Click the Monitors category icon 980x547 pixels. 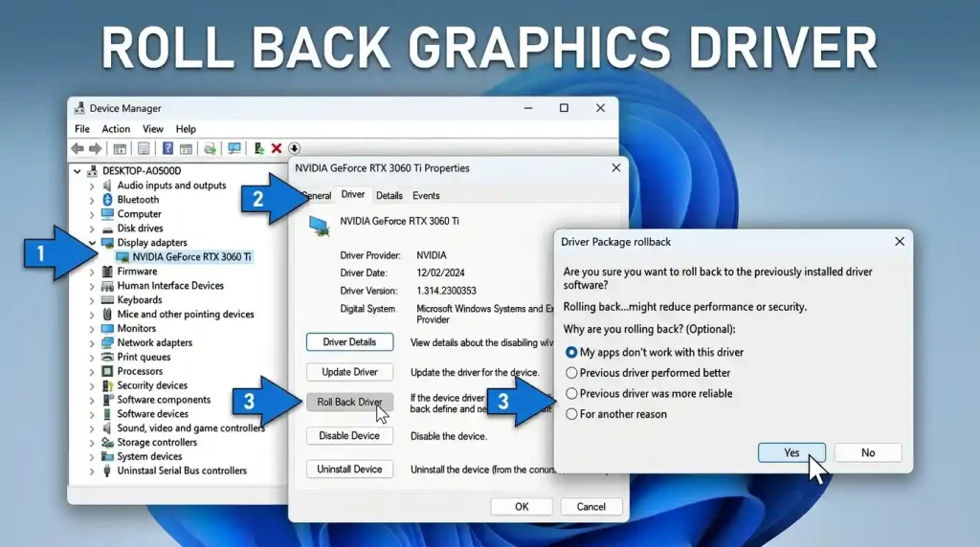pos(107,328)
